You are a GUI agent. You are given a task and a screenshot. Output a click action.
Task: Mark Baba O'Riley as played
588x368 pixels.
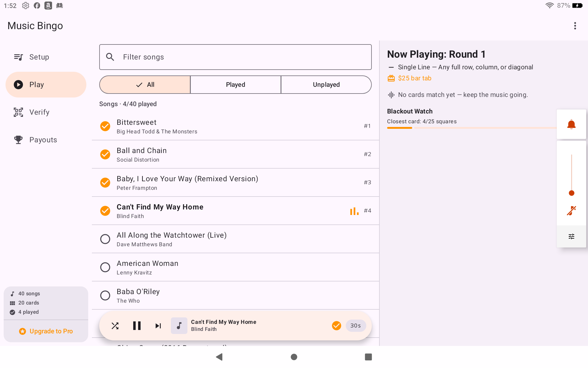point(105,295)
